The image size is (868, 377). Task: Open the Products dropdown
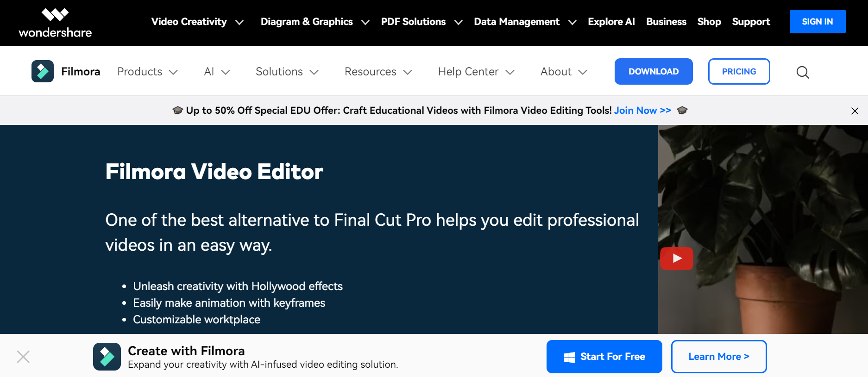pyautogui.click(x=147, y=72)
